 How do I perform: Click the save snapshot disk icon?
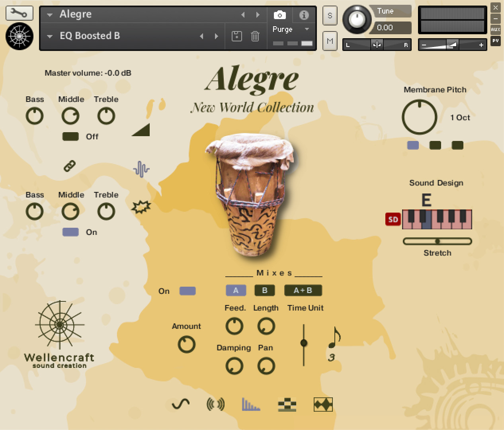point(236,36)
